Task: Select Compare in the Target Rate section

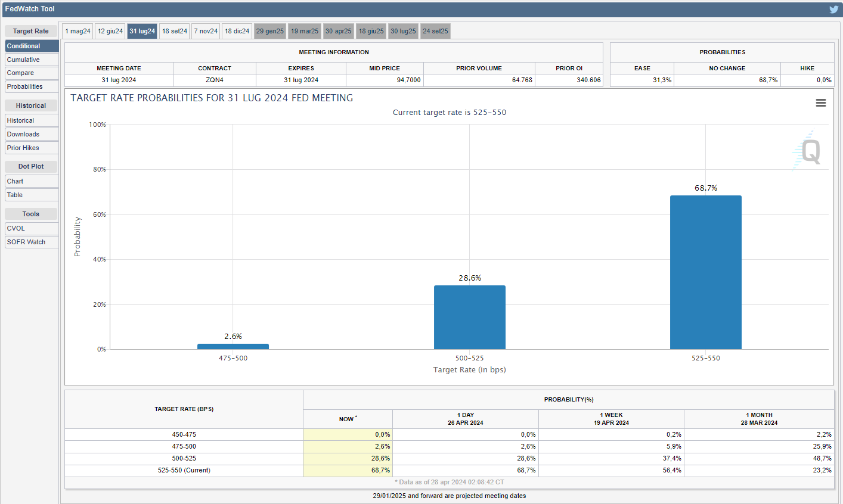Action: (x=32, y=73)
